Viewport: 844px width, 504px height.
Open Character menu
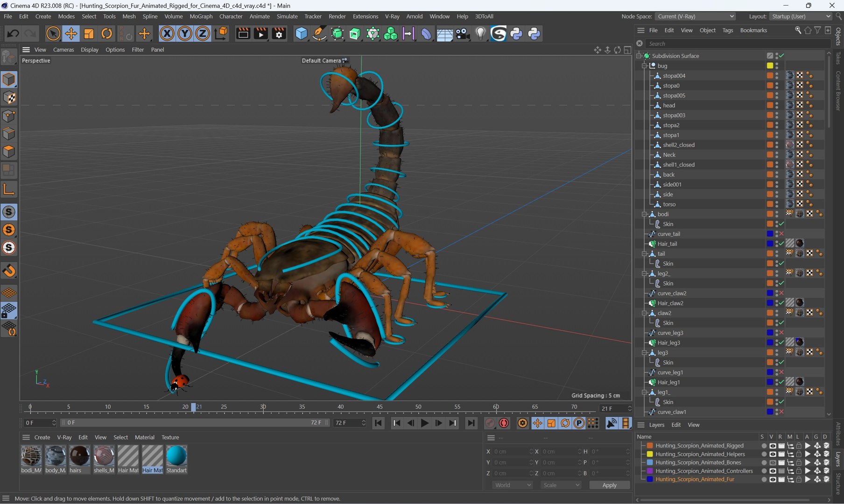[231, 16]
